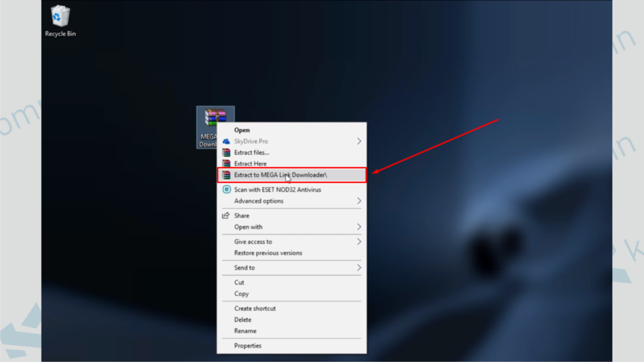Click WinRAR icon beside Extract to MEGA

point(226,175)
